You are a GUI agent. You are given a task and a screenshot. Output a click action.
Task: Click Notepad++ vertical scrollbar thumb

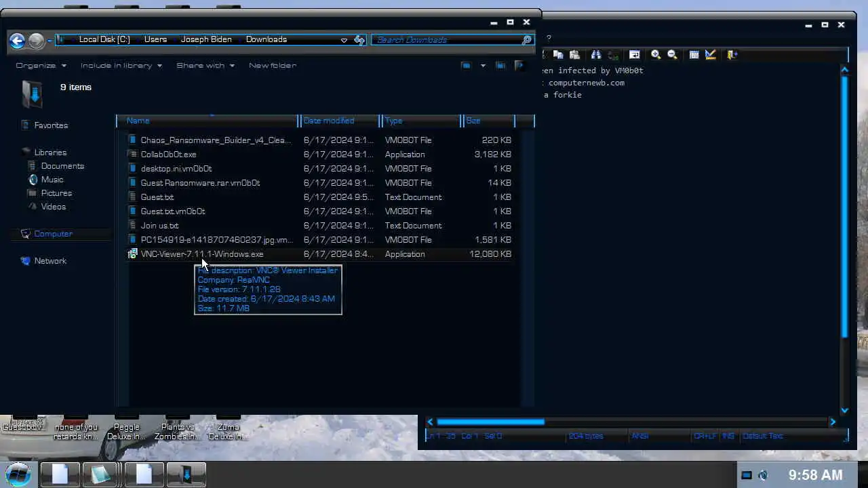coord(844,207)
